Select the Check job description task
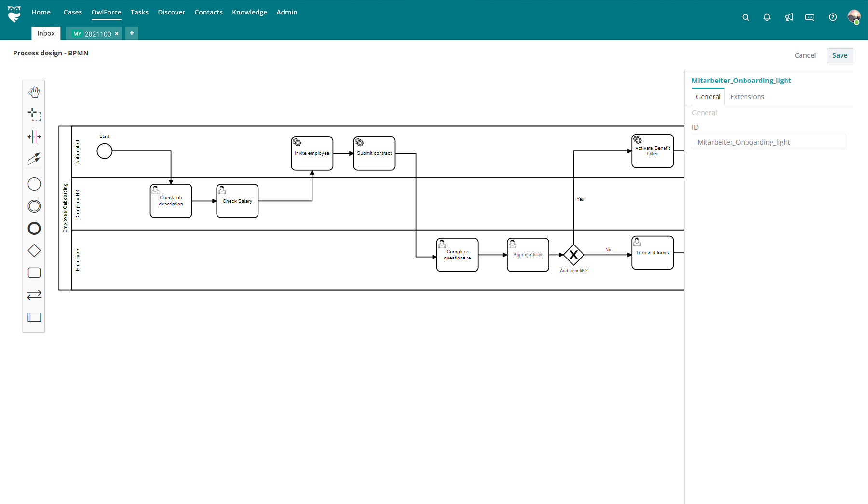The image size is (868, 504). (171, 201)
